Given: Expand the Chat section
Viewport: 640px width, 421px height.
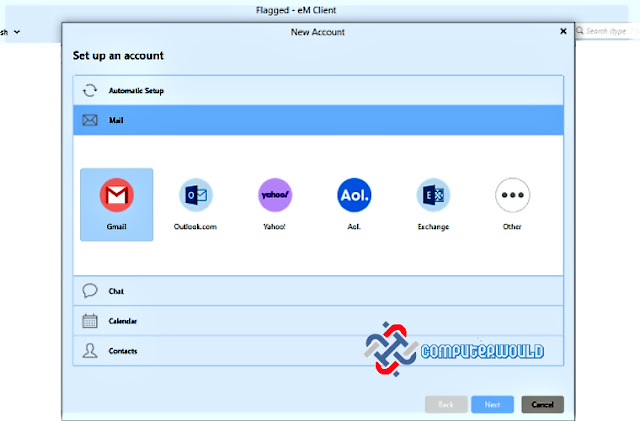Looking at the screenshot, I should coord(318,291).
